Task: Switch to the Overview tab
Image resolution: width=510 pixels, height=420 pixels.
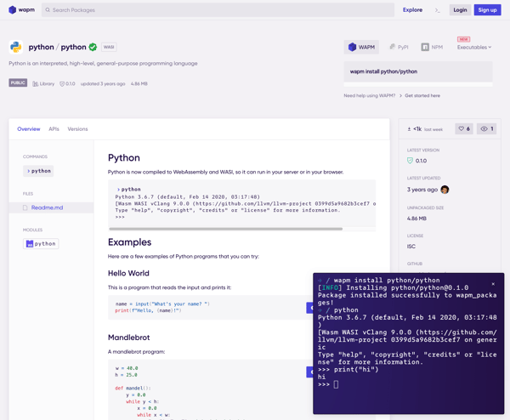Action: (29, 129)
